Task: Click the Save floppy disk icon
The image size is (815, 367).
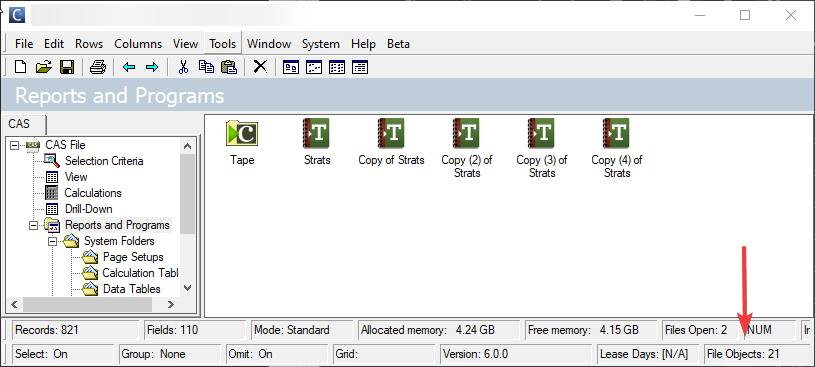Action: (x=67, y=67)
